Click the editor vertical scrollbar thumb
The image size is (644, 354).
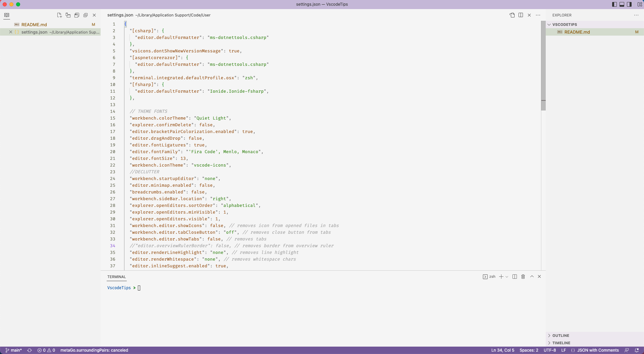(x=543, y=65)
